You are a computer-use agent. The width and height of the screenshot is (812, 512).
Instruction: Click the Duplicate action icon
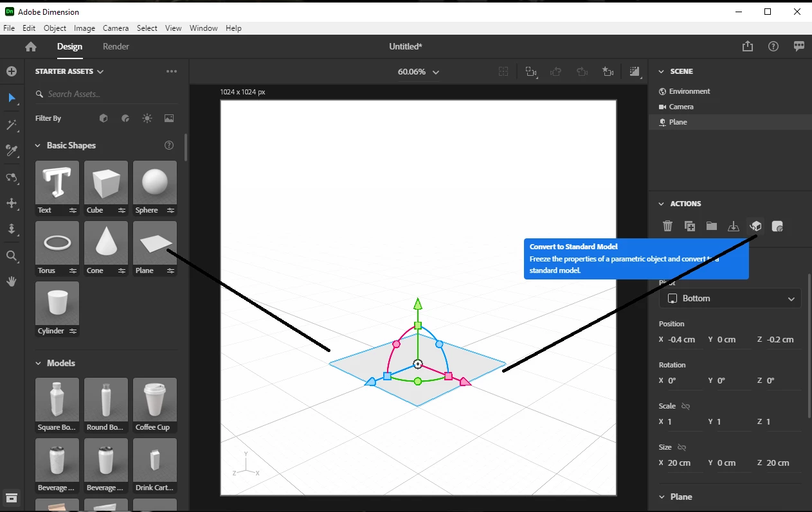[x=690, y=226]
